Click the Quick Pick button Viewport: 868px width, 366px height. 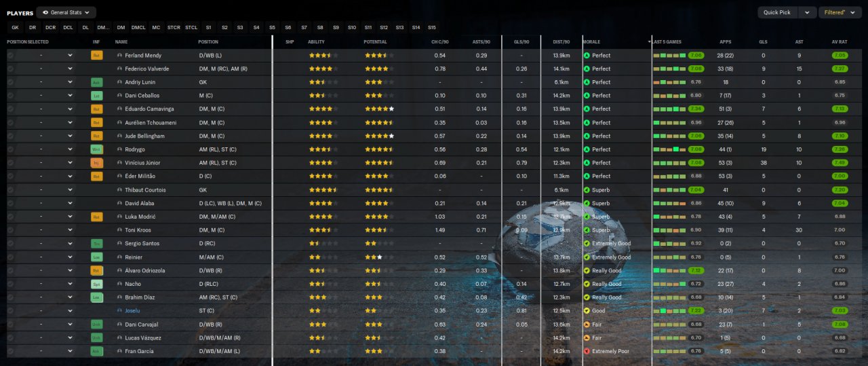(778, 12)
